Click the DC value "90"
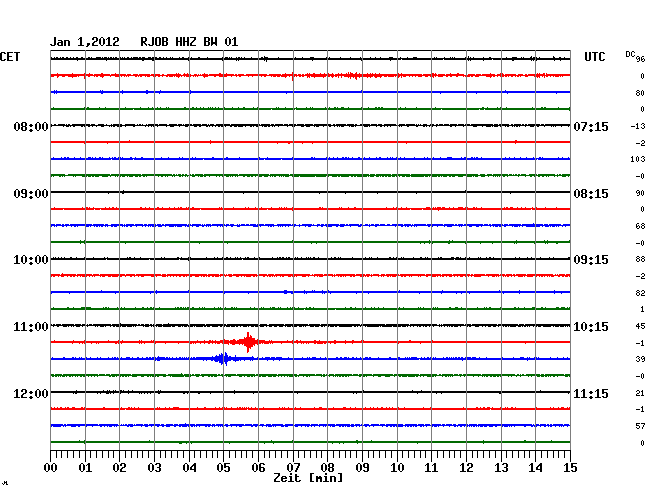The height and width of the screenshot is (494, 650). (x=640, y=193)
